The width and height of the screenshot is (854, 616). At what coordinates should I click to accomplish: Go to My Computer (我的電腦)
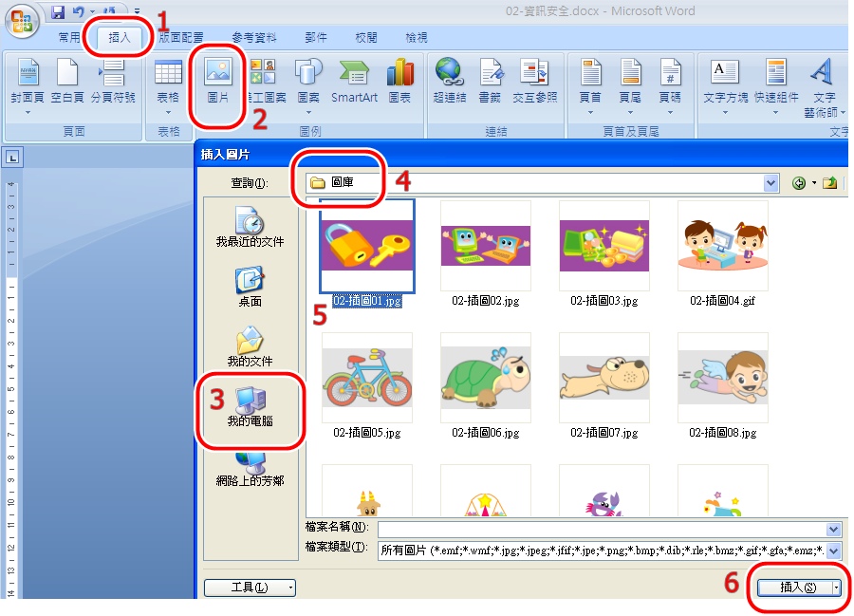tap(250, 407)
